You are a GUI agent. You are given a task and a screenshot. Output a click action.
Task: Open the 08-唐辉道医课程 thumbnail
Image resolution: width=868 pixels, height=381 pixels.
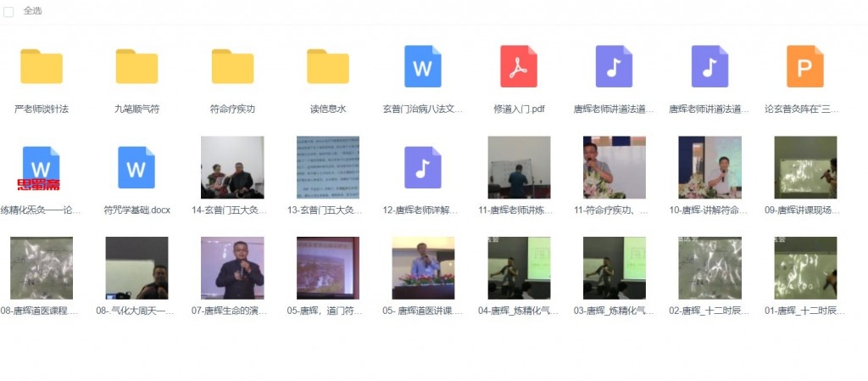42,268
